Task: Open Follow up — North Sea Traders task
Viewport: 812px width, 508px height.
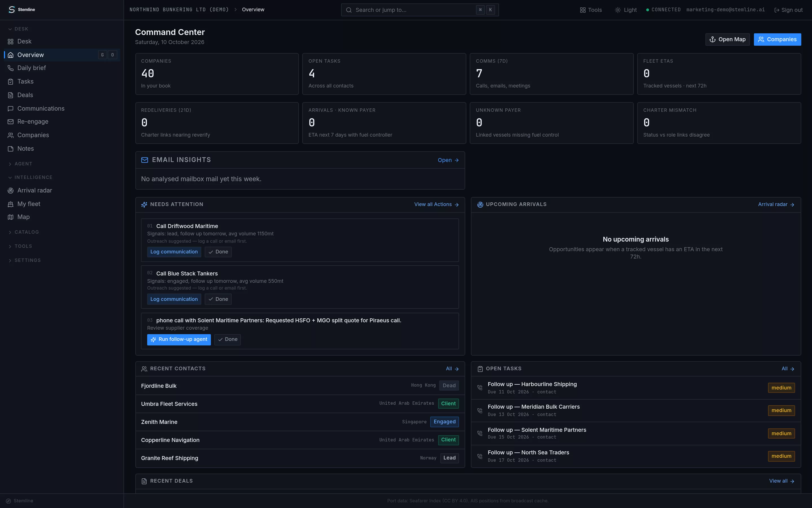Action: [x=636, y=456]
